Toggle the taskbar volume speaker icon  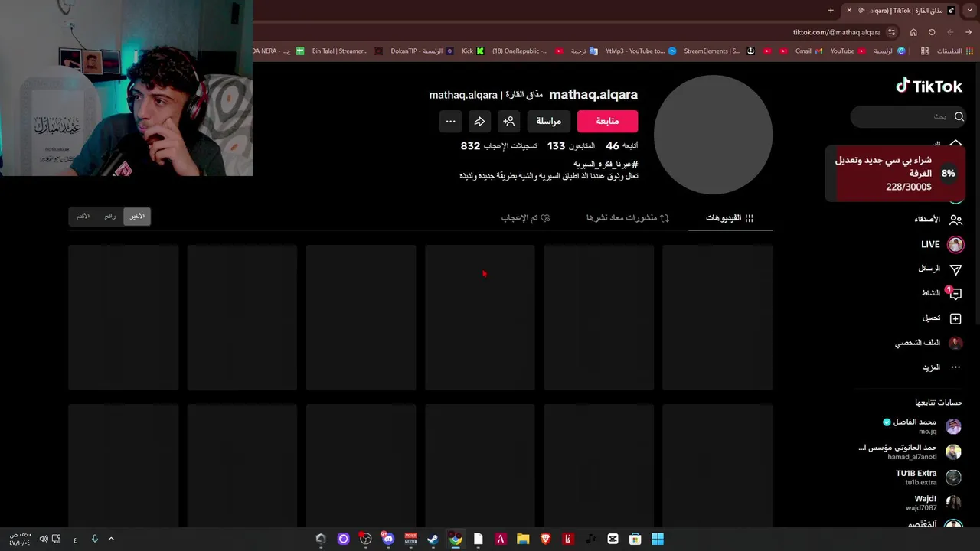(x=44, y=539)
